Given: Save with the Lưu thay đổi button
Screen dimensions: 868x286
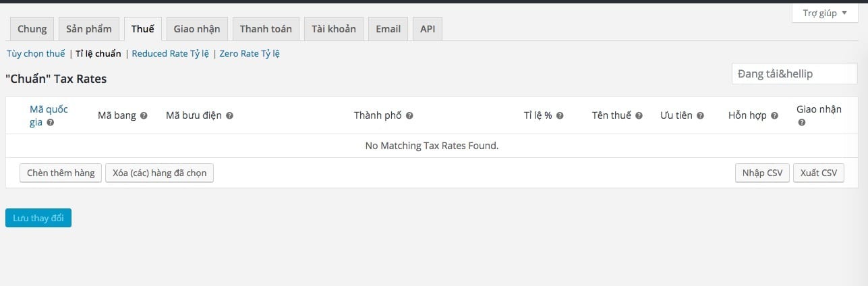Looking at the screenshot, I should (x=38, y=218).
